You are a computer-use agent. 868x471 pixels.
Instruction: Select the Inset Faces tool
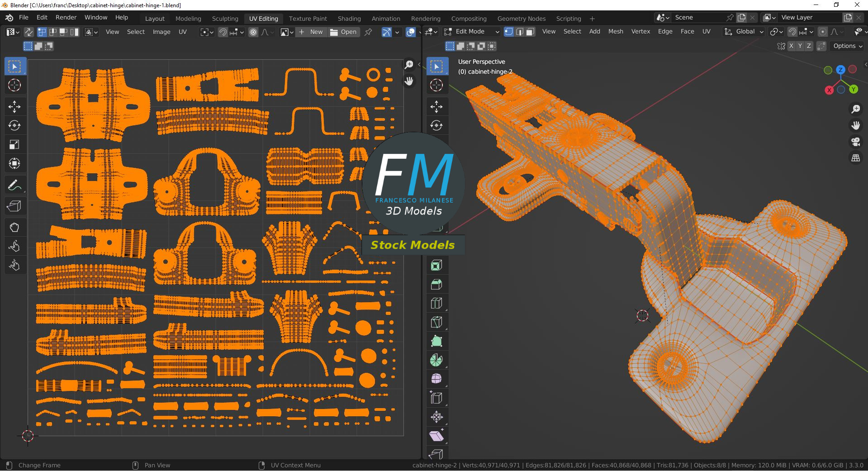(x=436, y=265)
